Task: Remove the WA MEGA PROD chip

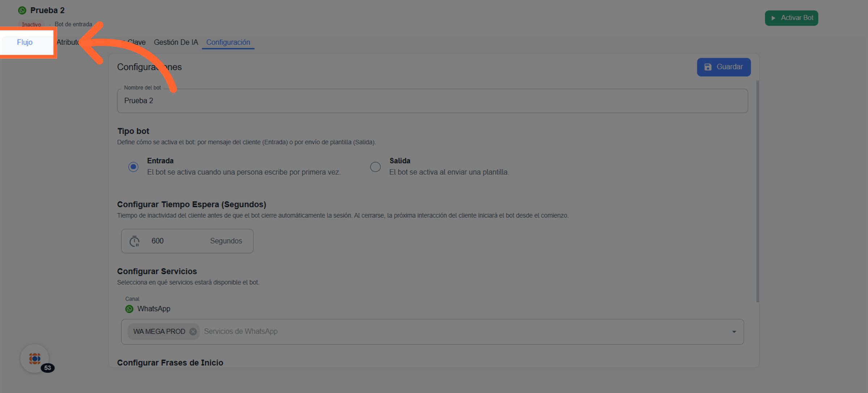Action: coord(193,331)
